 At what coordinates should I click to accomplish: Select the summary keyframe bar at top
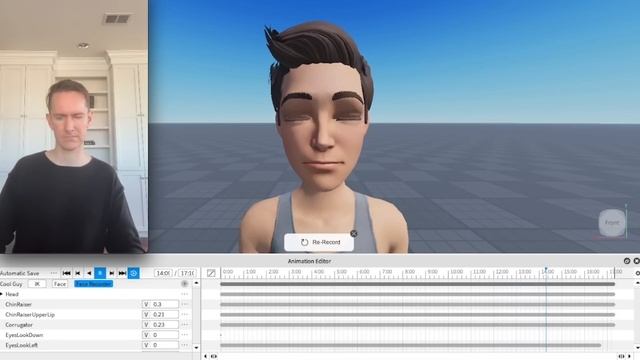click(x=417, y=284)
